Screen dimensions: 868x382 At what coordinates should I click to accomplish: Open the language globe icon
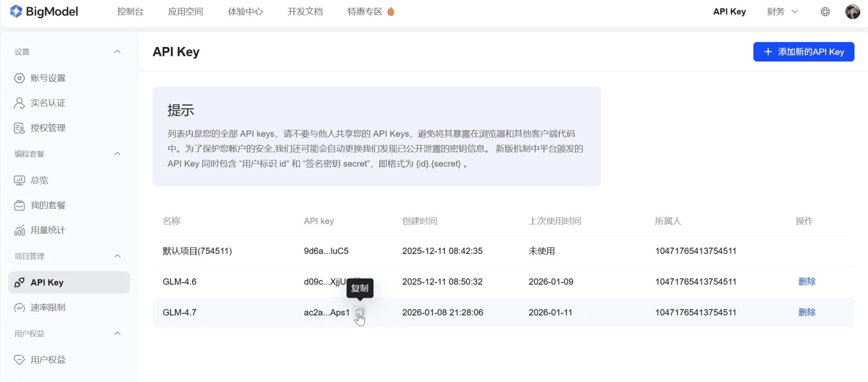coord(825,12)
